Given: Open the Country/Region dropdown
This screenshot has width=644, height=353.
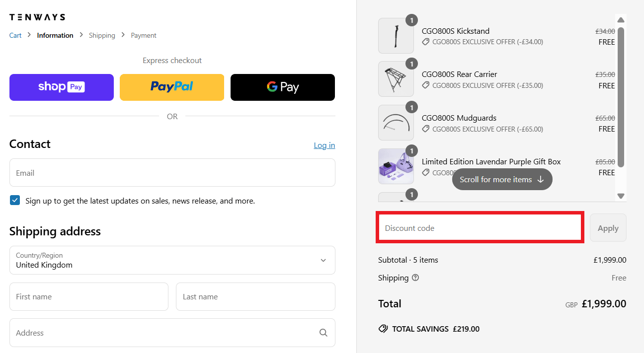Looking at the screenshot, I should pos(172,260).
